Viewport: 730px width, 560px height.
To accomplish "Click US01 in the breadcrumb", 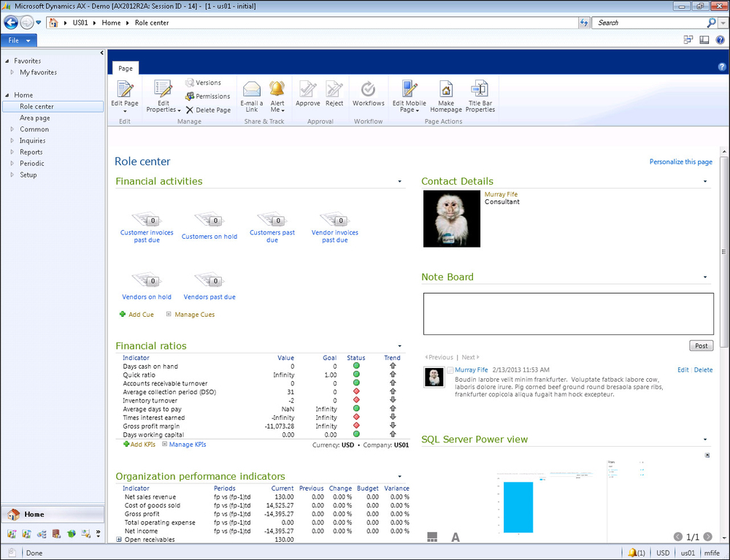I will (80, 23).
